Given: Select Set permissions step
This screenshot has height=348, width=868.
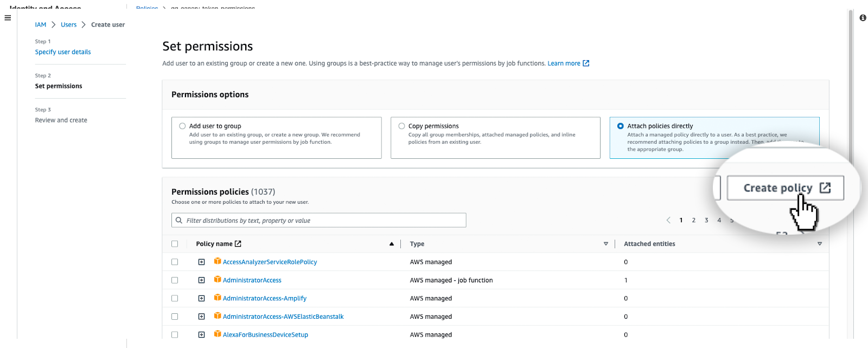Looking at the screenshot, I should coord(59,86).
